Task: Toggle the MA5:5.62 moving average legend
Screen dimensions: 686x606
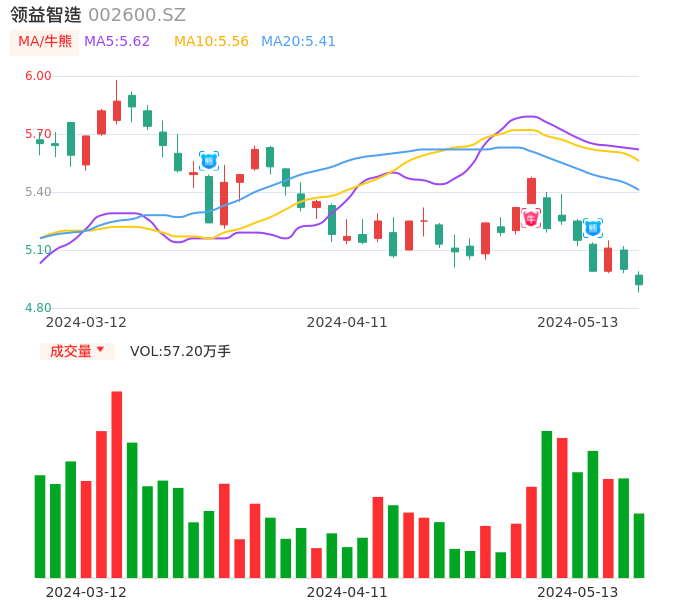Action: click(117, 42)
